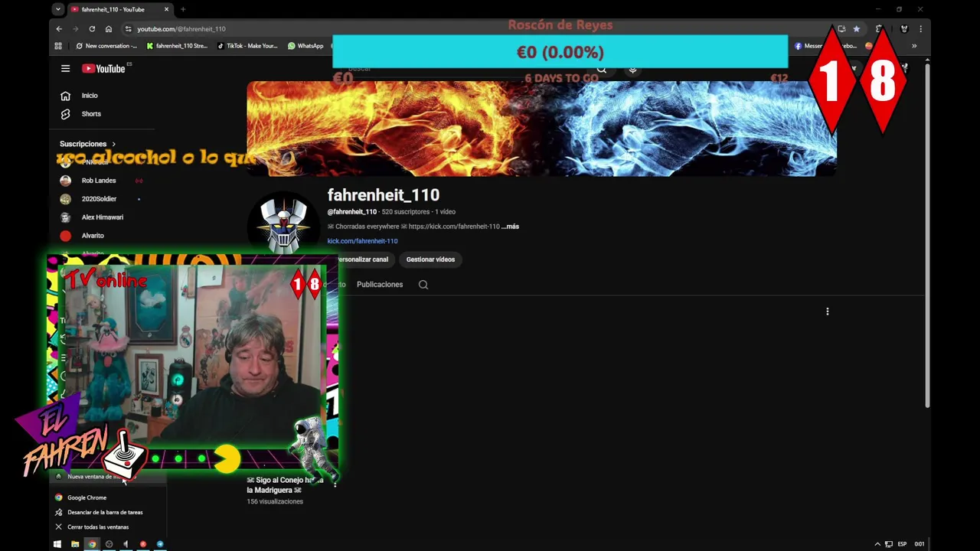
Task: Open WhatsApp bookmark
Action: (305, 46)
